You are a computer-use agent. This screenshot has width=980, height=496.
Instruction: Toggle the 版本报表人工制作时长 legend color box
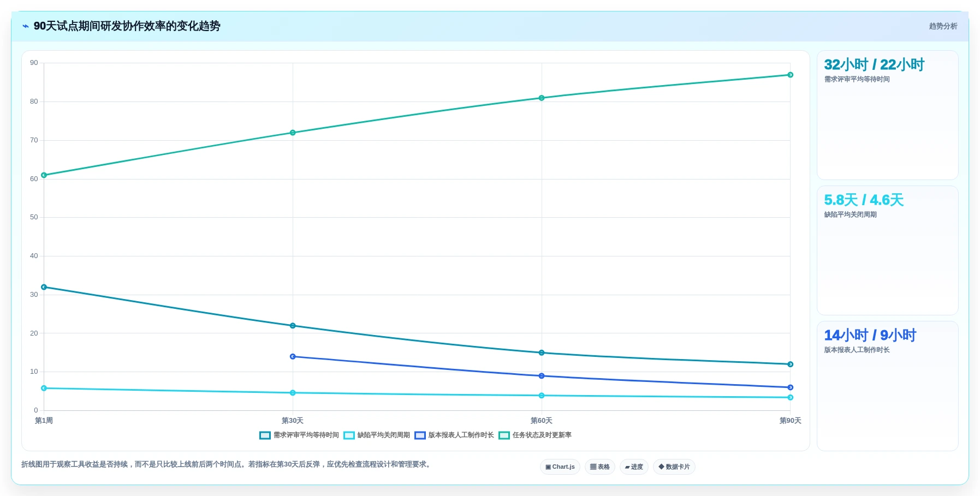(x=420, y=435)
